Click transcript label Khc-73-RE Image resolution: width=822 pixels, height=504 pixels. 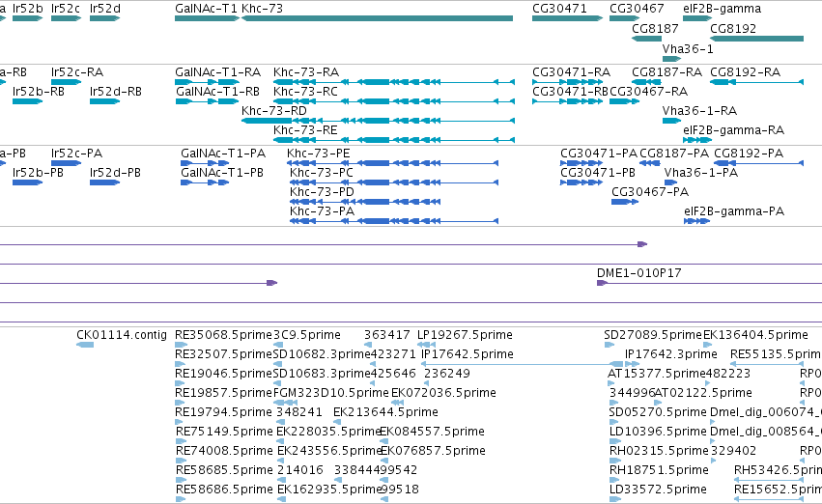point(305,130)
